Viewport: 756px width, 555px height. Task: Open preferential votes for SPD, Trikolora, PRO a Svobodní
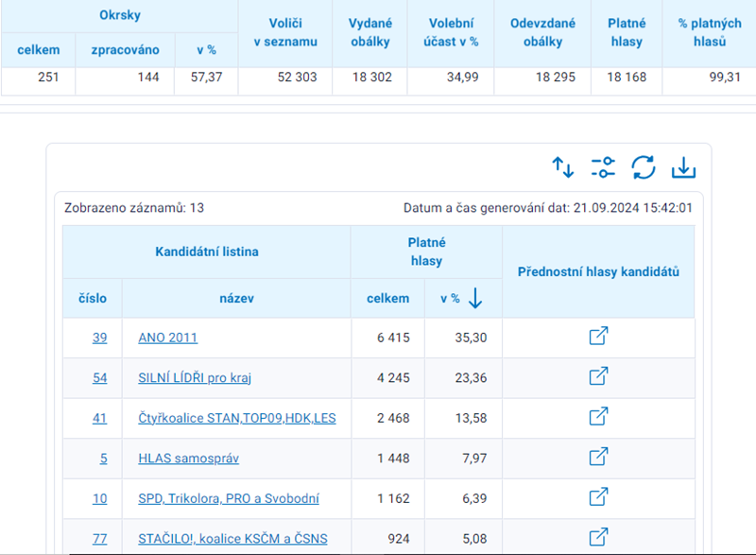pyautogui.click(x=598, y=497)
